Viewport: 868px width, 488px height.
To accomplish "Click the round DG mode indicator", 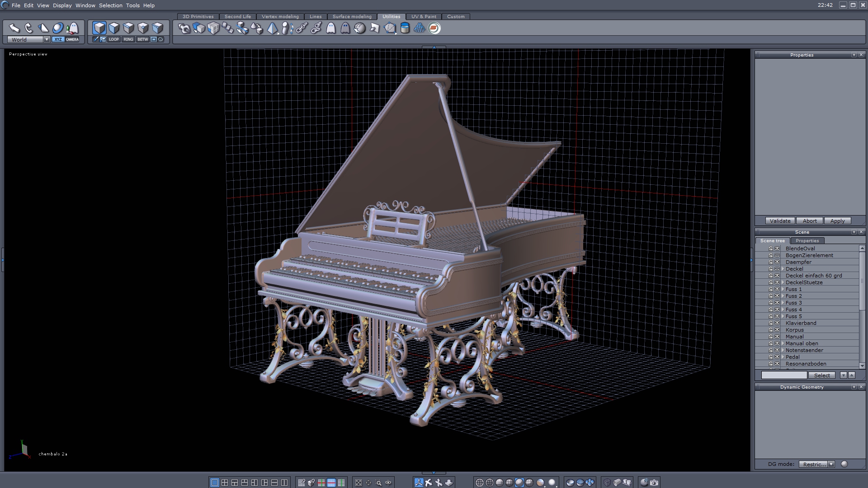I will 844,464.
